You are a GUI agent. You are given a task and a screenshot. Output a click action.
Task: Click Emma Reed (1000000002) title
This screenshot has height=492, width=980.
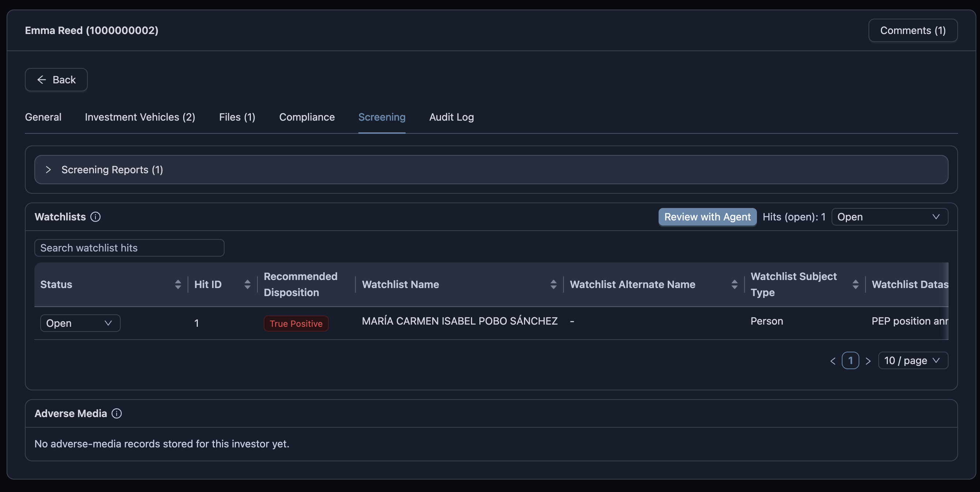[92, 30]
